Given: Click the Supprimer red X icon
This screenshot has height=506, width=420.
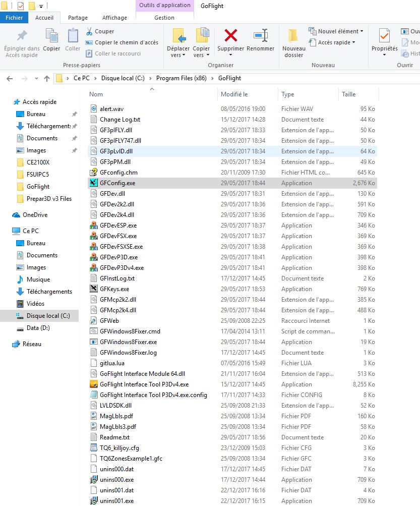Looking at the screenshot, I should point(230,36).
